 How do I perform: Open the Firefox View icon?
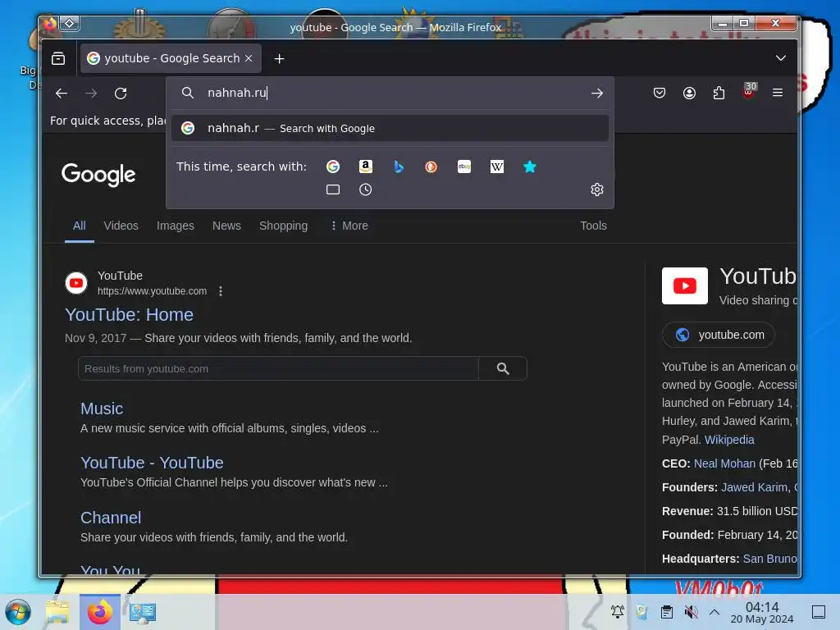coord(58,58)
